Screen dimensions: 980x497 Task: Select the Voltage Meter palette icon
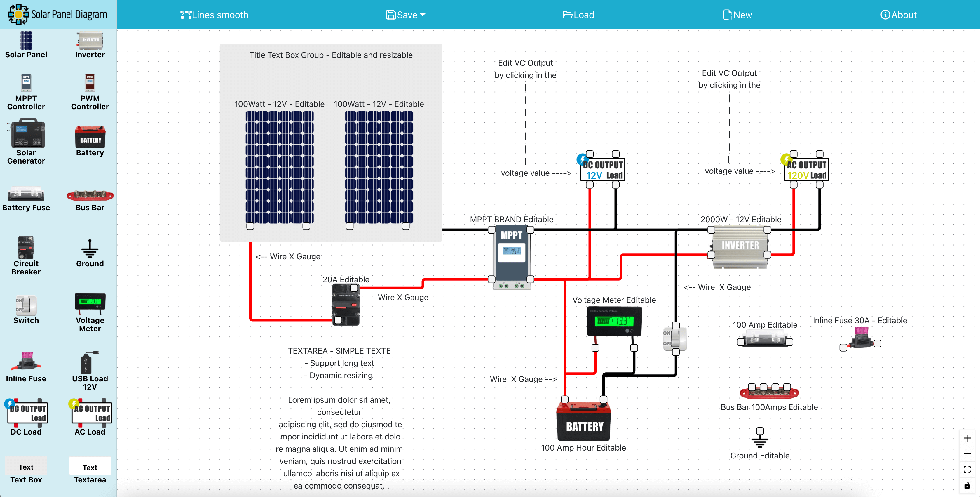(90, 303)
